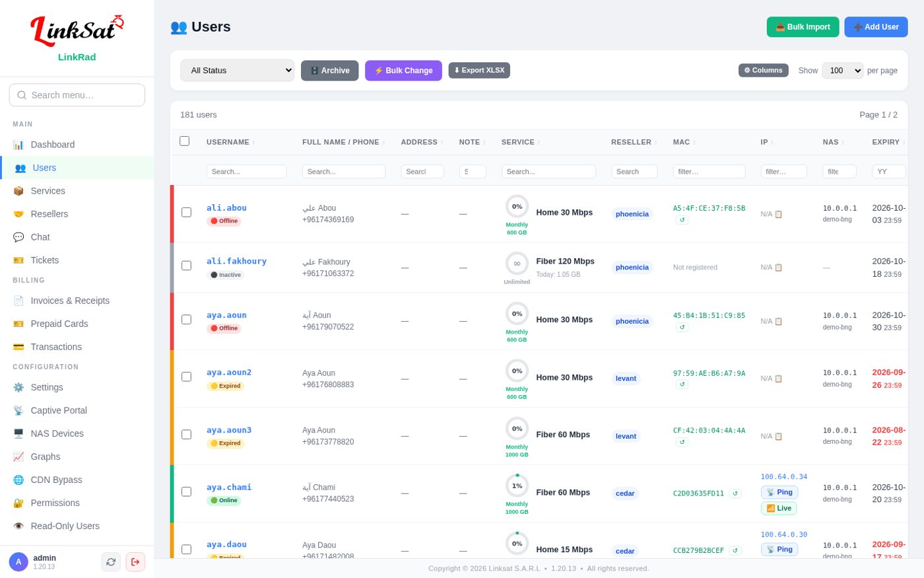Click the red logout icon
924x578 pixels.
135,561
